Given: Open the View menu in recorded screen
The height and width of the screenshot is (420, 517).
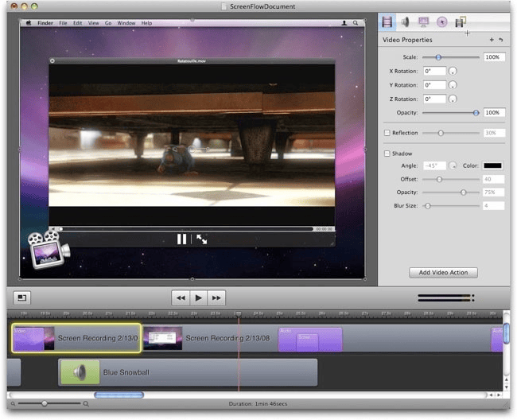Looking at the screenshot, I should coord(93,23).
